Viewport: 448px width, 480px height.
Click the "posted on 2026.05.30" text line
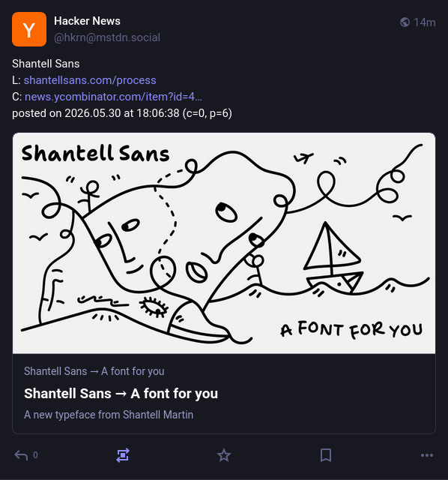122,113
